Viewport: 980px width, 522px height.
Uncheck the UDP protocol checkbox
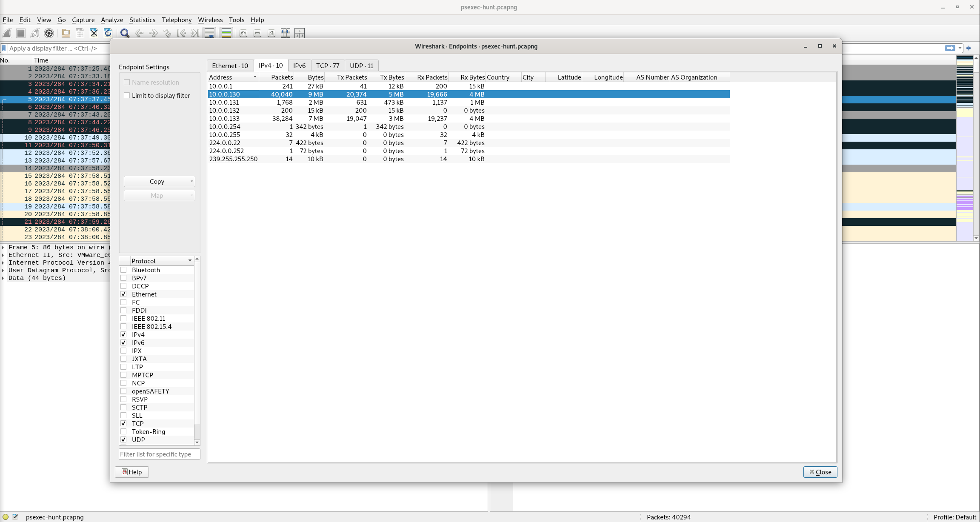[x=123, y=439]
